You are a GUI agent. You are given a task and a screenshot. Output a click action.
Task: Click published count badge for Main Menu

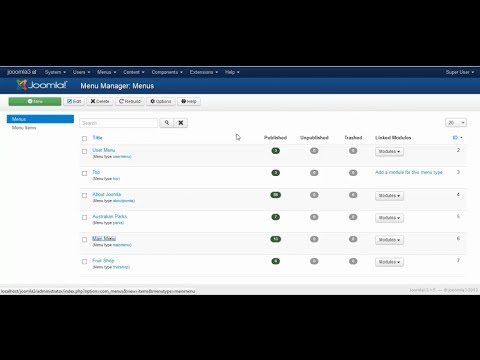tap(276, 239)
